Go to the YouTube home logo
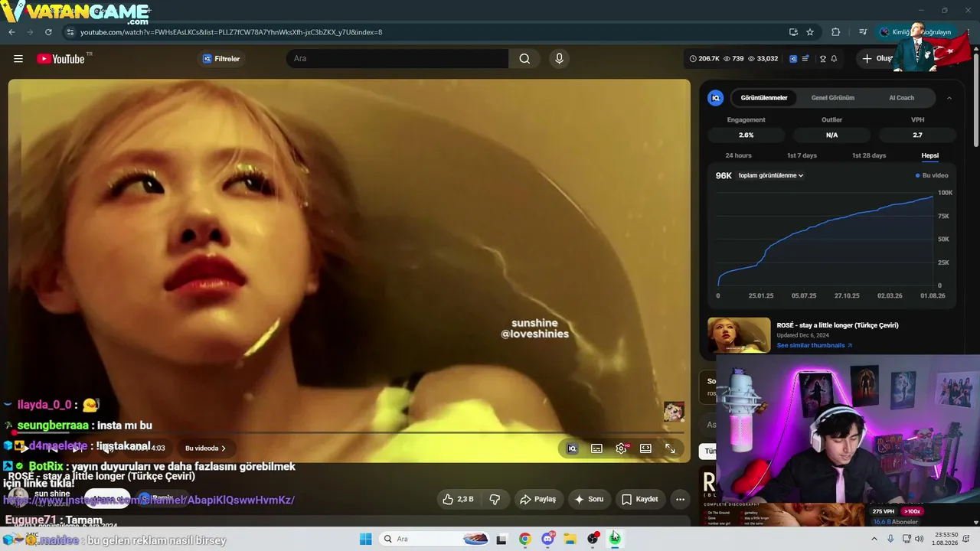 pyautogui.click(x=60, y=59)
